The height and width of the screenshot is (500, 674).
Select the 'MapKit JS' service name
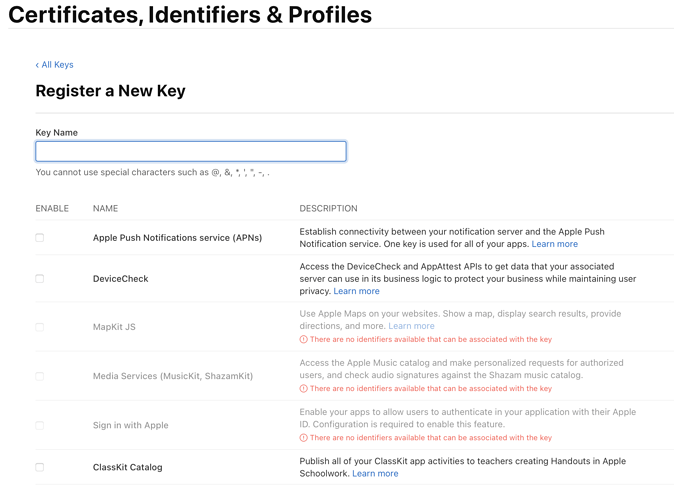(x=114, y=327)
